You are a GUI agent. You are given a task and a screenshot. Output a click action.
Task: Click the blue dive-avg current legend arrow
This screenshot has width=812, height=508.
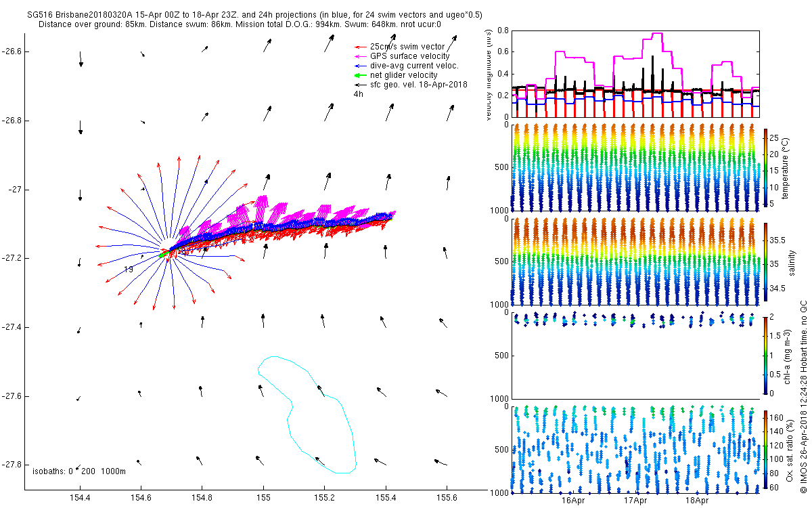point(362,65)
